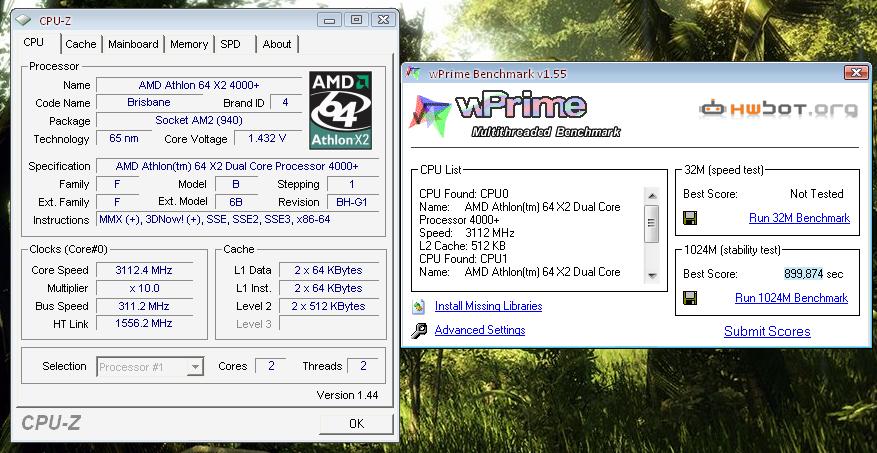Click the CPU List scrollbar thumb

[652, 223]
